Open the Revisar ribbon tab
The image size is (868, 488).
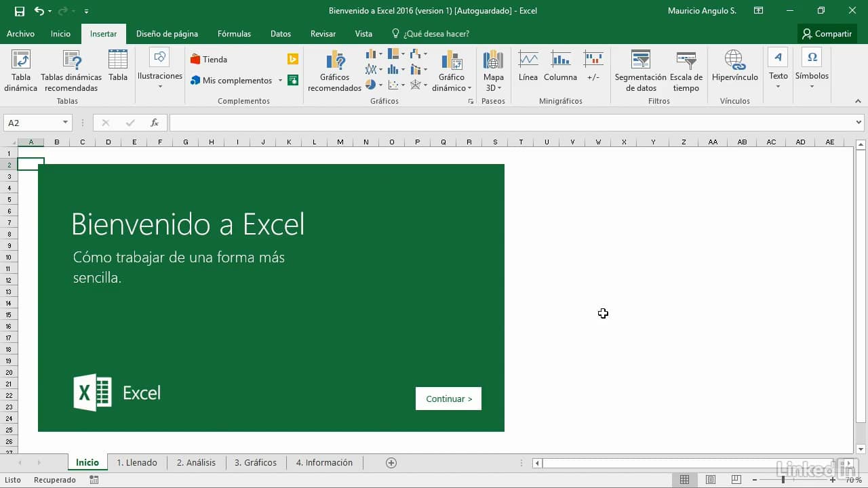tap(323, 34)
